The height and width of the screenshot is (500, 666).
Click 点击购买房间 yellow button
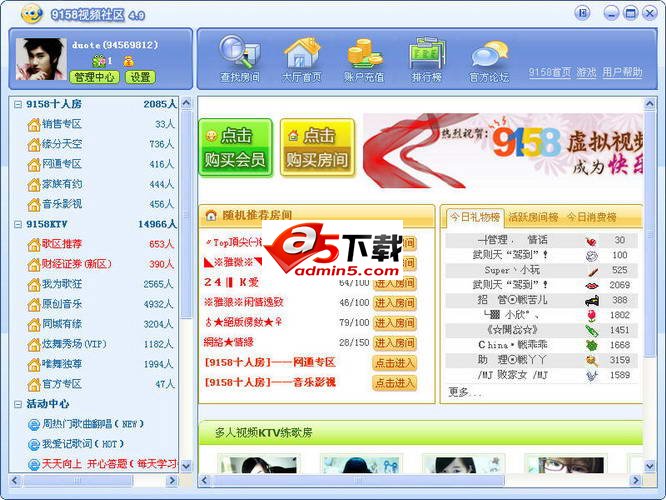click(317, 147)
